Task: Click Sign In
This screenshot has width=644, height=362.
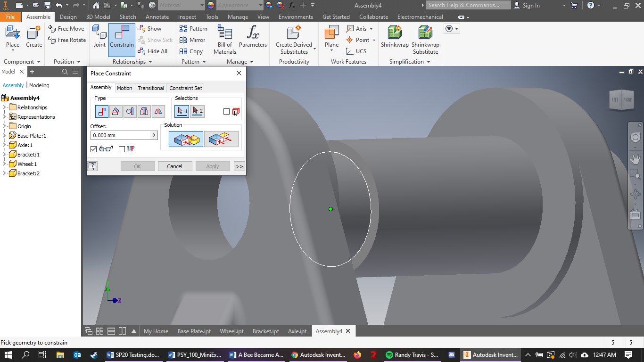Action: click(527, 5)
